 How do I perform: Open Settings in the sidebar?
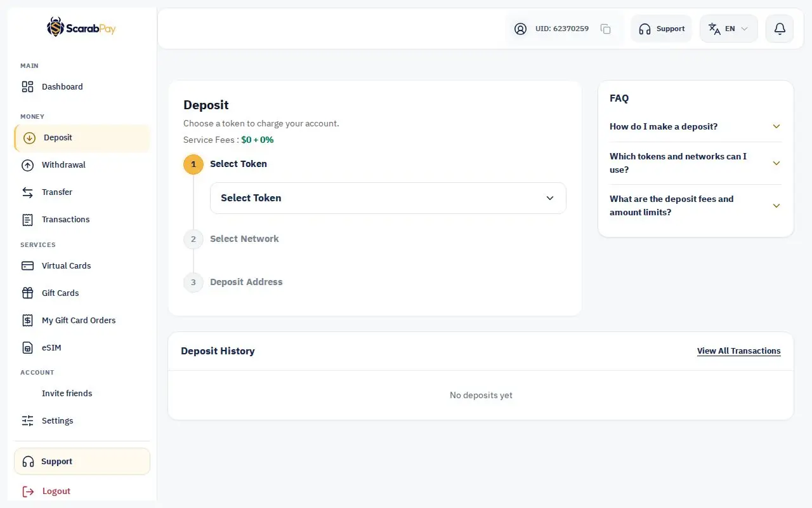(82, 421)
